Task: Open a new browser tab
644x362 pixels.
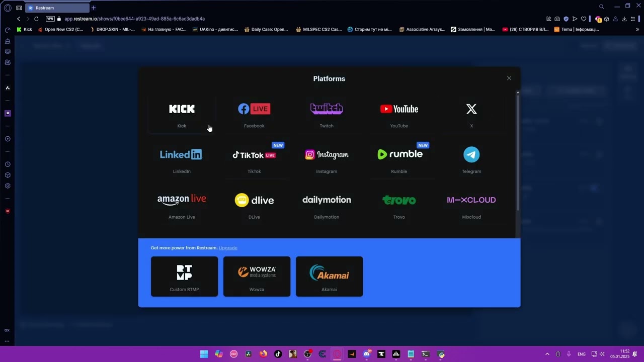Action: (x=94, y=8)
